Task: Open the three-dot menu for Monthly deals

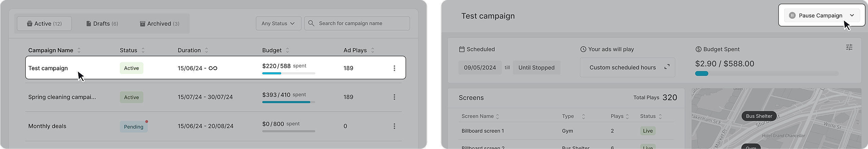Action: pyautogui.click(x=394, y=126)
